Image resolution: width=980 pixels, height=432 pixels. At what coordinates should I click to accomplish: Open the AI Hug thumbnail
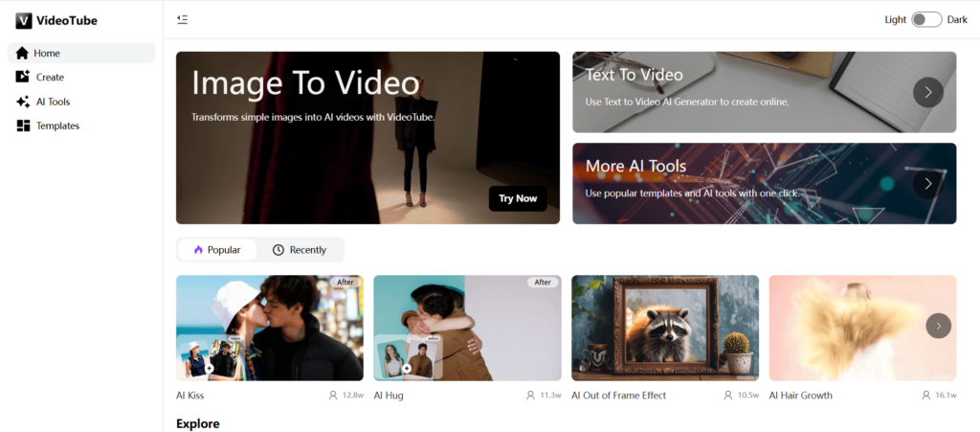[x=467, y=328]
